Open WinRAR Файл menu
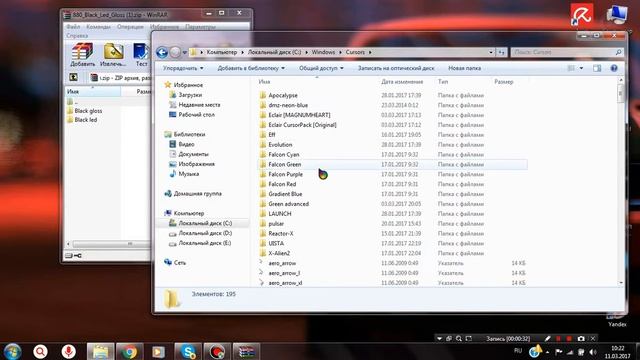640x360 pixels. (73, 27)
